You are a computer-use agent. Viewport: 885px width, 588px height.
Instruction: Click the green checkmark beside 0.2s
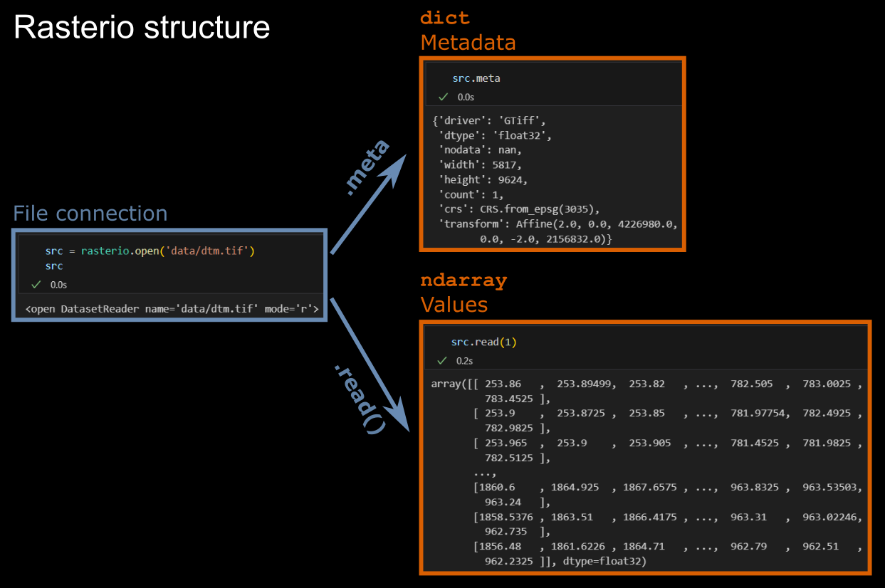[x=442, y=361]
